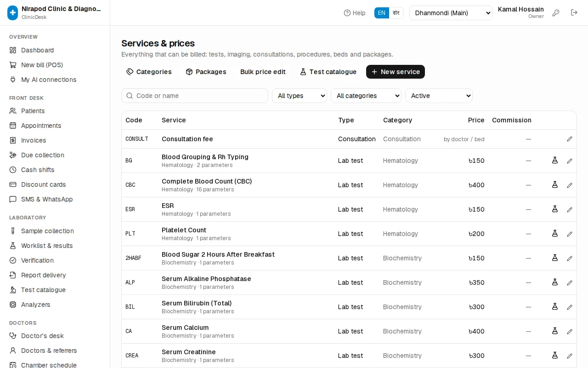588x368 pixels.
Task: Edit the Blood Grouping & Rh Typing row
Action: pyautogui.click(x=570, y=161)
